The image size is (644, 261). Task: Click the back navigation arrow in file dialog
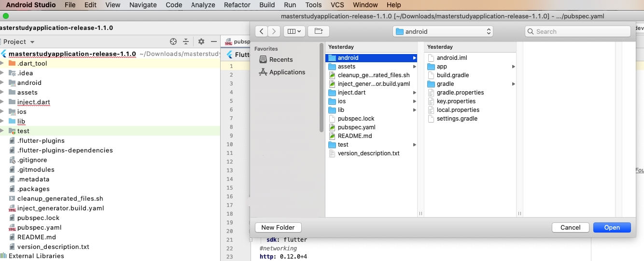(x=261, y=31)
